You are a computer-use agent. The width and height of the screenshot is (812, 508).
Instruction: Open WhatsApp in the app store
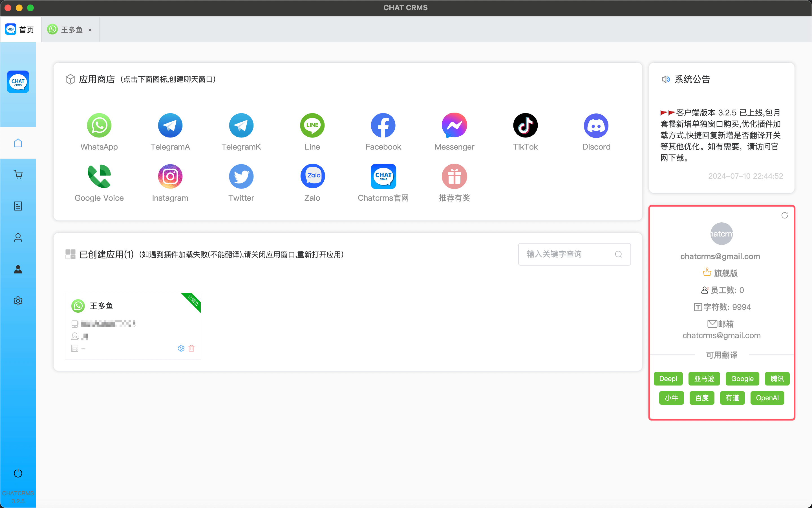click(99, 125)
